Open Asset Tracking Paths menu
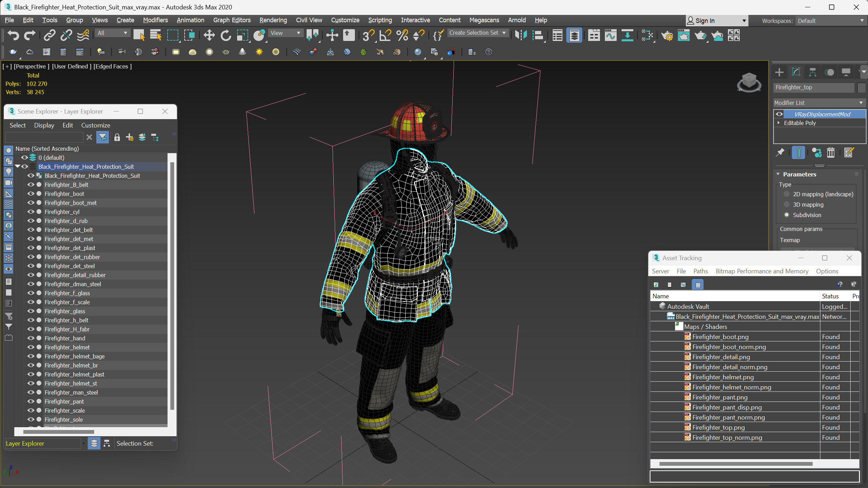Image resolution: width=868 pixels, height=488 pixels. click(700, 271)
